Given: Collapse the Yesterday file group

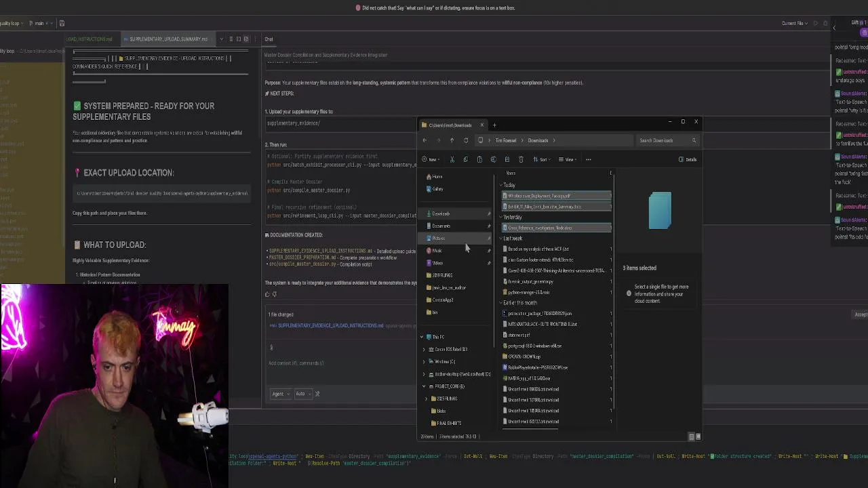Looking at the screenshot, I should [502, 218].
